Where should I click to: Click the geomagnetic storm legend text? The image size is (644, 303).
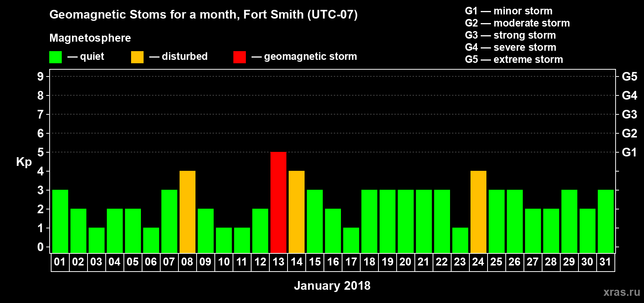tap(311, 56)
